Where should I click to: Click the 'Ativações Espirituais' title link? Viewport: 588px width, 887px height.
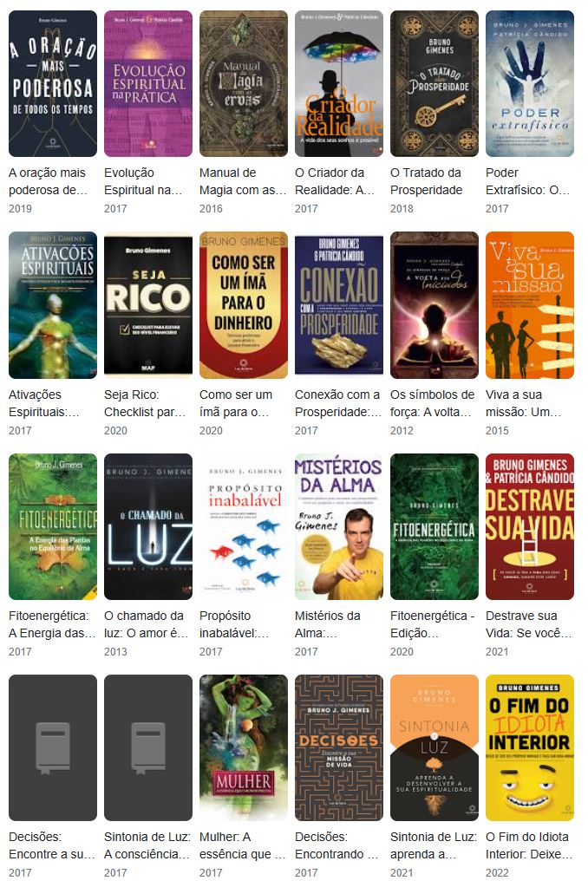[x=44, y=403]
